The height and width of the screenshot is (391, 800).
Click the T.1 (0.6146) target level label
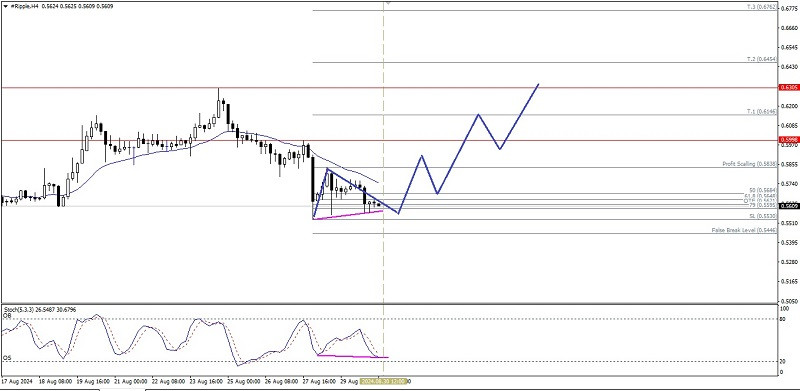pos(761,111)
